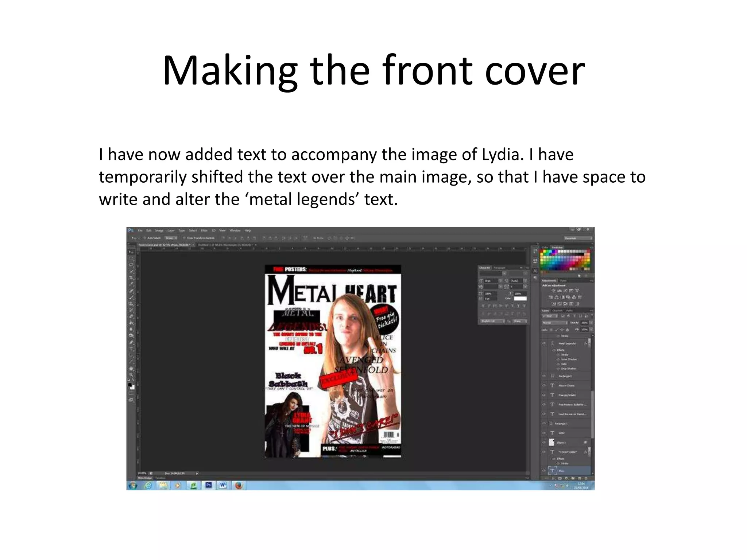747x560 pixels.
Task: Select the Eyedropper tool
Action: click(x=131, y=284)
